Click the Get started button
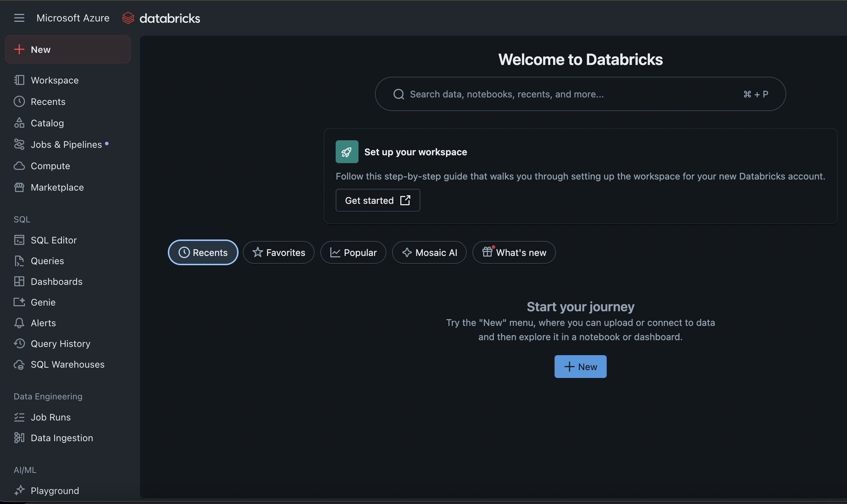The width and height of the screenshot is (847, 504). pyautogui.click(x=378, y=200)
